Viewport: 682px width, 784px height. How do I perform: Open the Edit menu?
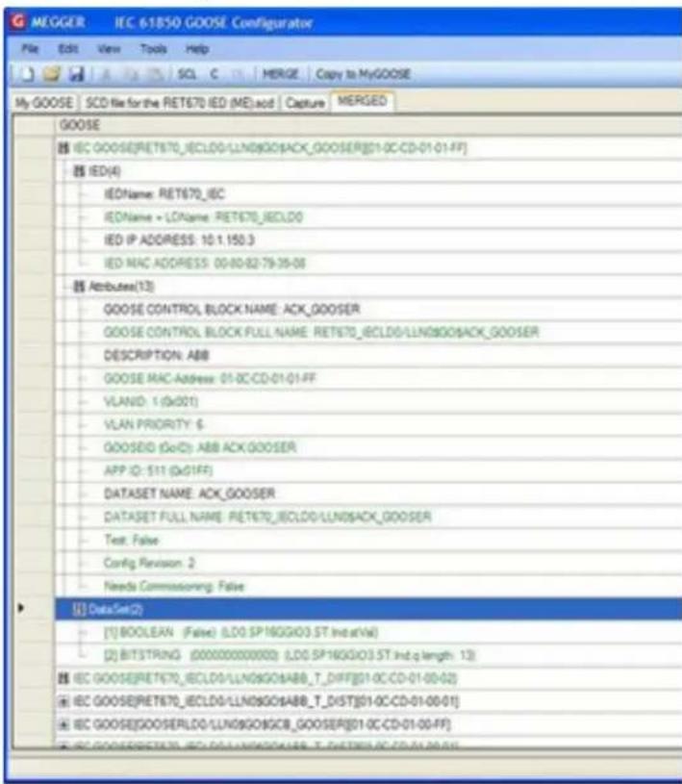68,48
